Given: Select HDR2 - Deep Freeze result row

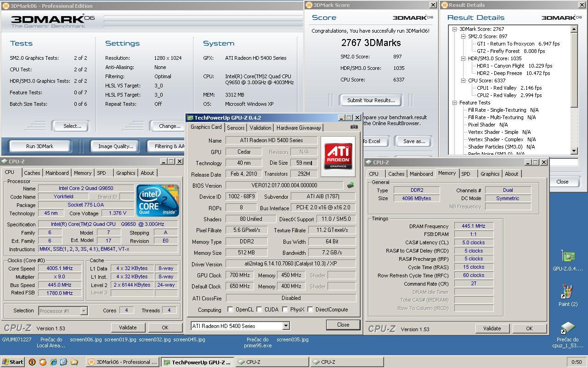Looking at the screenshot, I should (x=513, y=73).
